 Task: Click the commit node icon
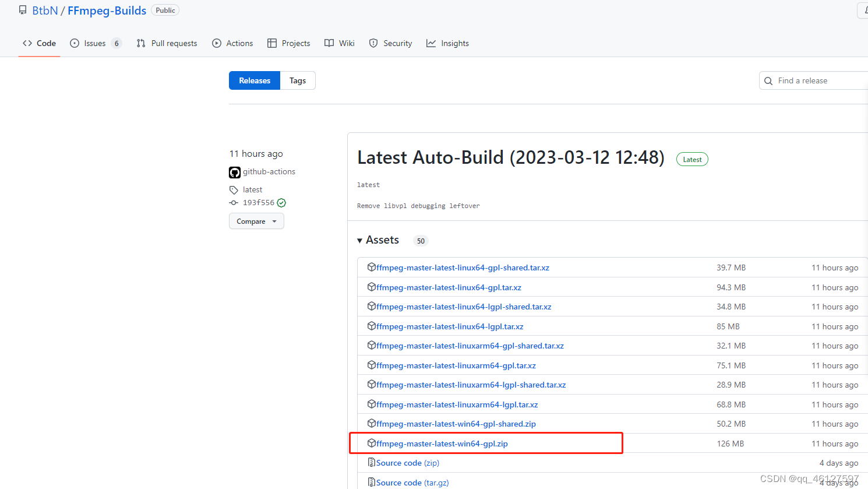[234, 203]
